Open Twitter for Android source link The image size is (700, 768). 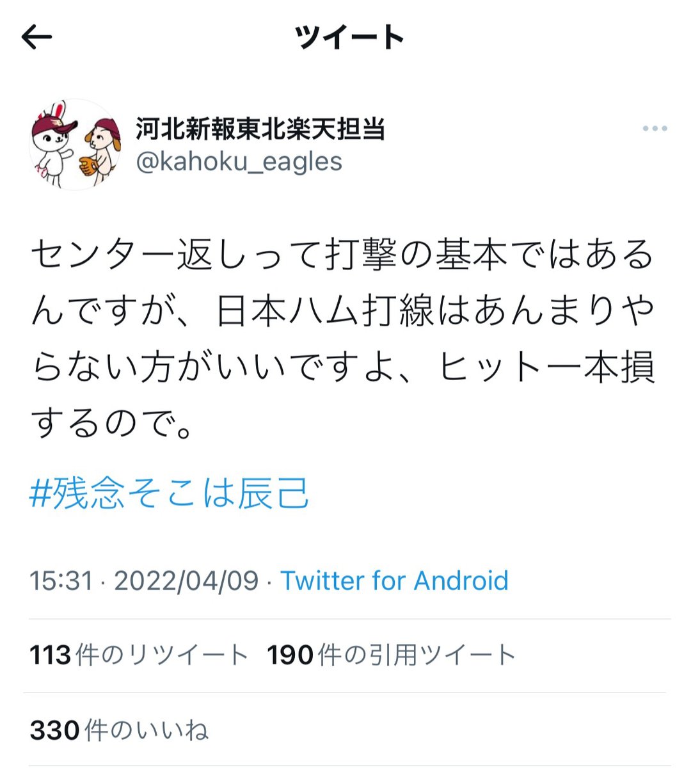pyautogui.click(x=395, y=581)
